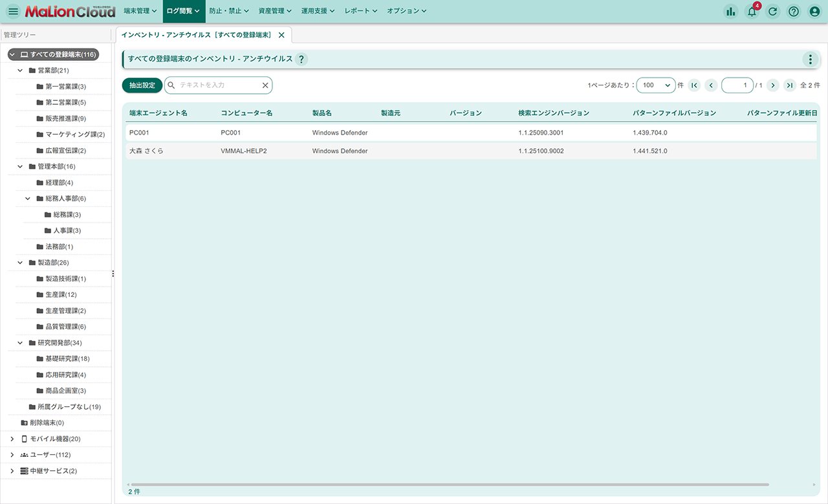Open the レポート menu
Screen dimensions: 828x504
coord(362,11)
